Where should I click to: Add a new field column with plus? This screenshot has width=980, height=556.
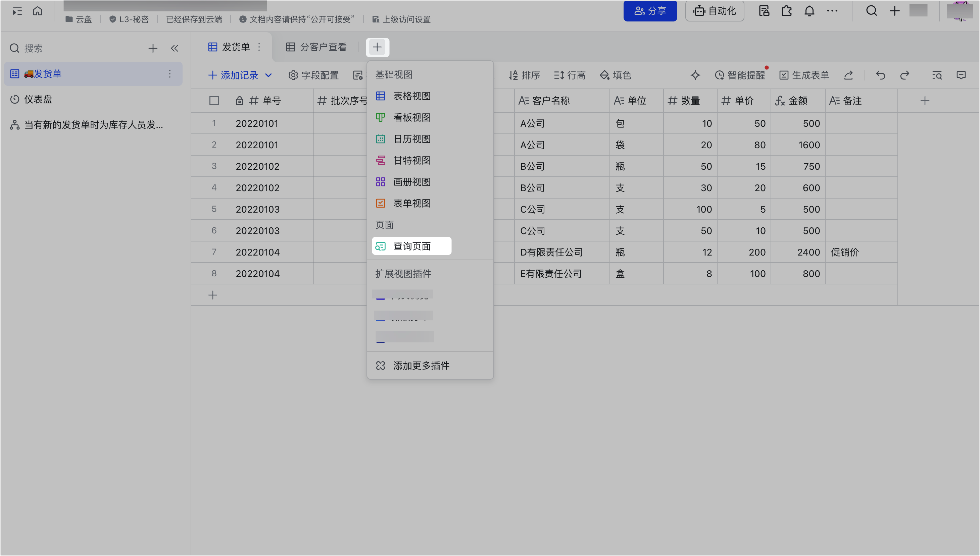pos(925,101)
